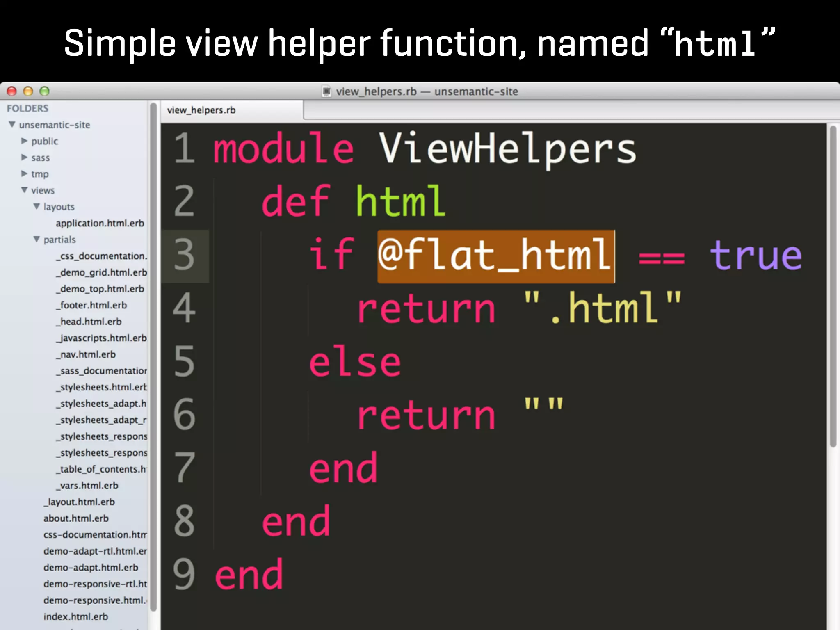Expand the tmp folder
The width and height of the screenshot is (840, 630).
pos(24,173)
